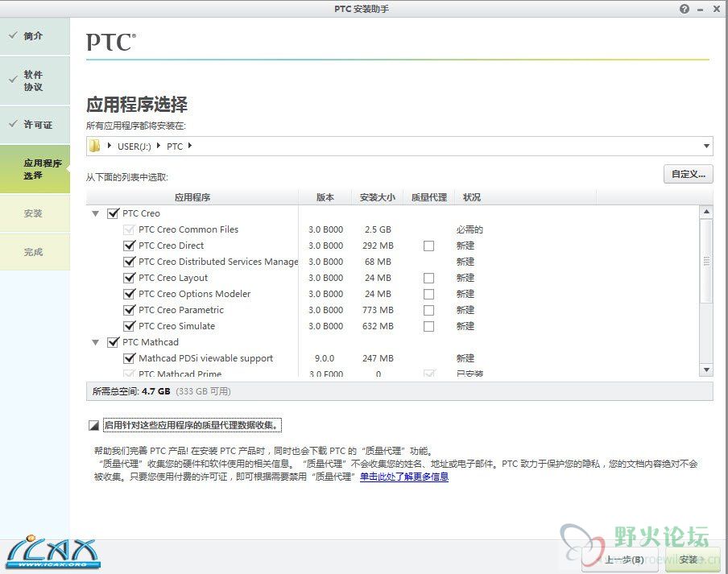This screenshot has width=728, height=574.
Task: Uncheck PTC Creo Options Modeler
Action: point(129,294)
